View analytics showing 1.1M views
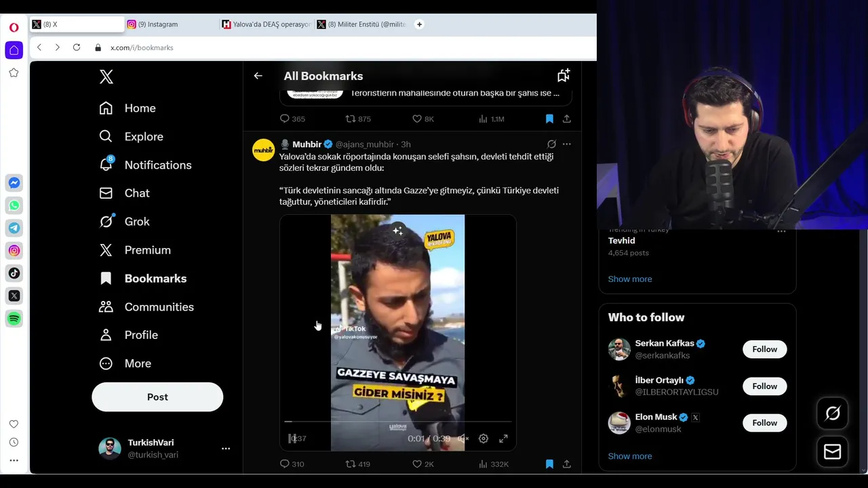The image size is (868, 488). pyautogui.click(x=483, y=119)
